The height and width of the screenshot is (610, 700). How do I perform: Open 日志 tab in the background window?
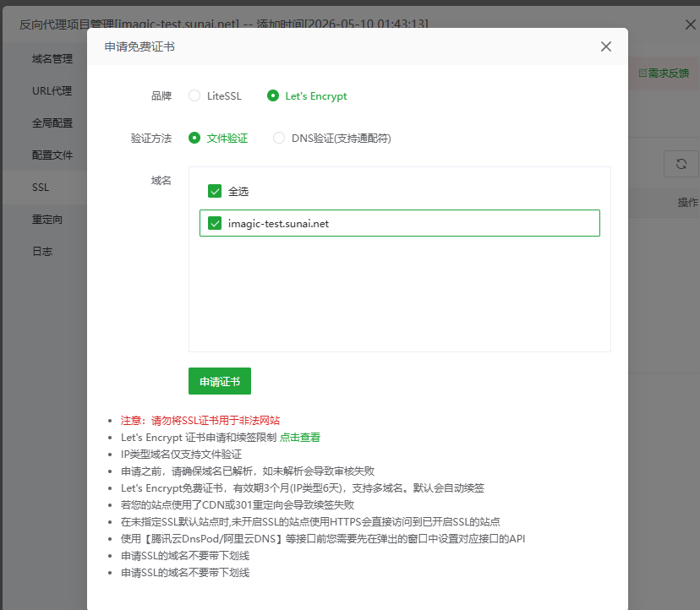click(42, 252)
